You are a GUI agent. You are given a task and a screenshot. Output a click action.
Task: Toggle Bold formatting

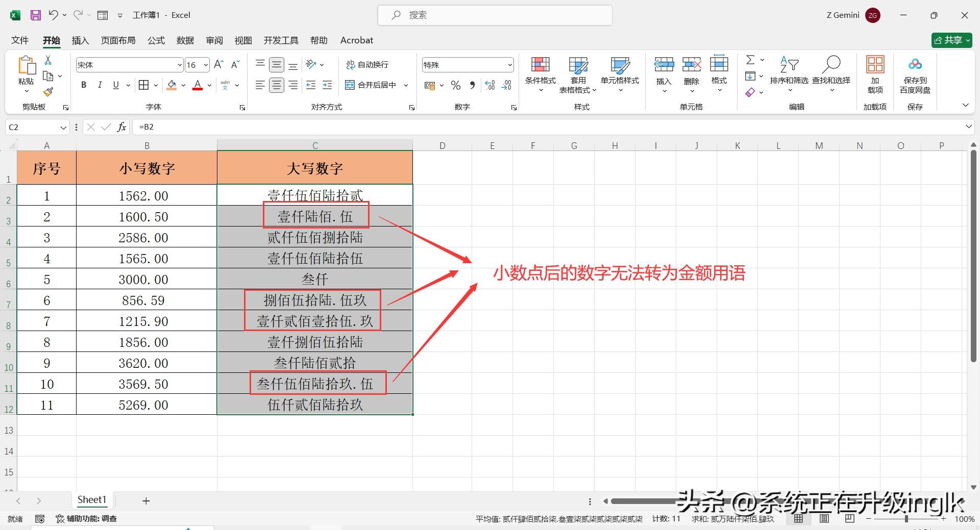tap(84, 85)
